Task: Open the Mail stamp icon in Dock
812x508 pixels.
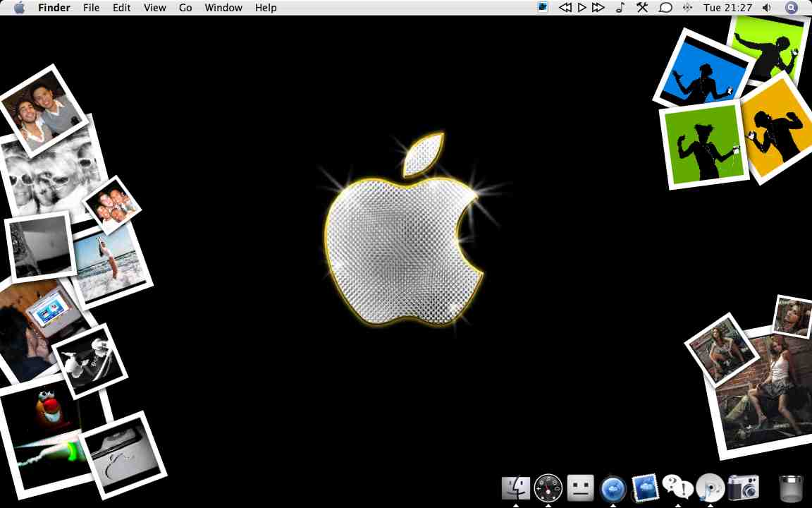Action: point(645,488)
